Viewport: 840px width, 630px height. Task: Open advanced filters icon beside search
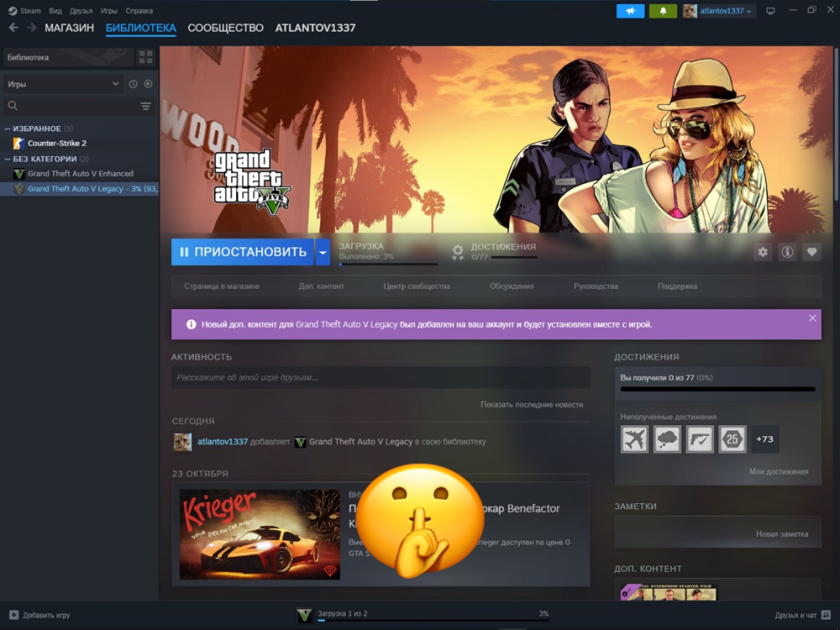point(146,106)
